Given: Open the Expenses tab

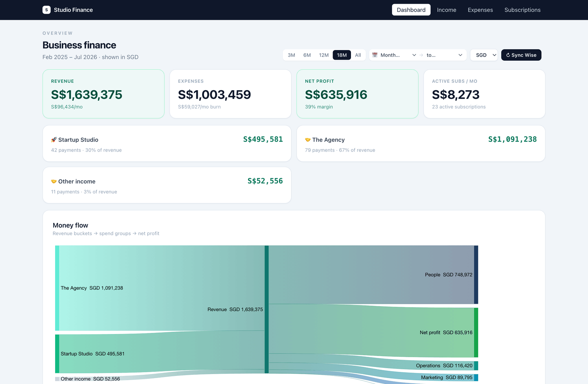Looking at the screenshot, I should point(480,10).
